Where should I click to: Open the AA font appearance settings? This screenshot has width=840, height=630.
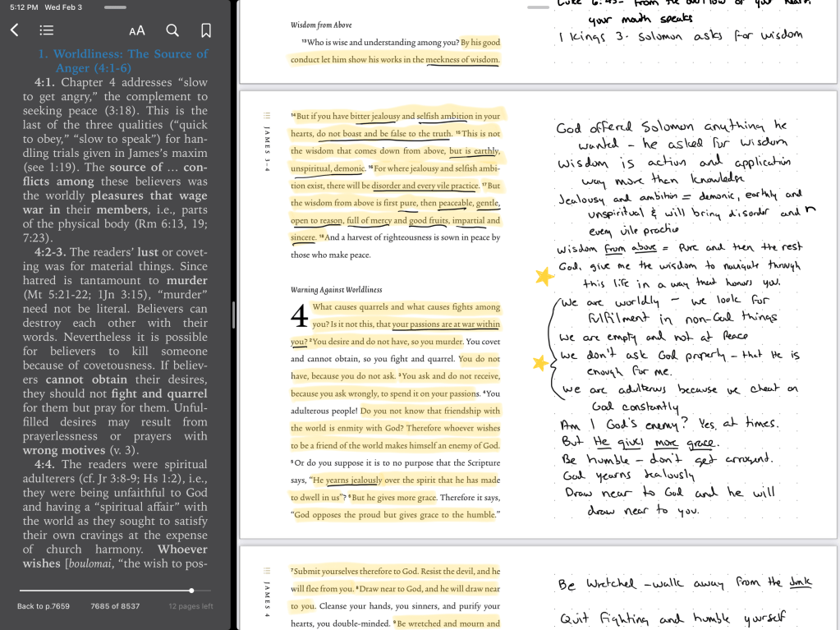point(136,30)
